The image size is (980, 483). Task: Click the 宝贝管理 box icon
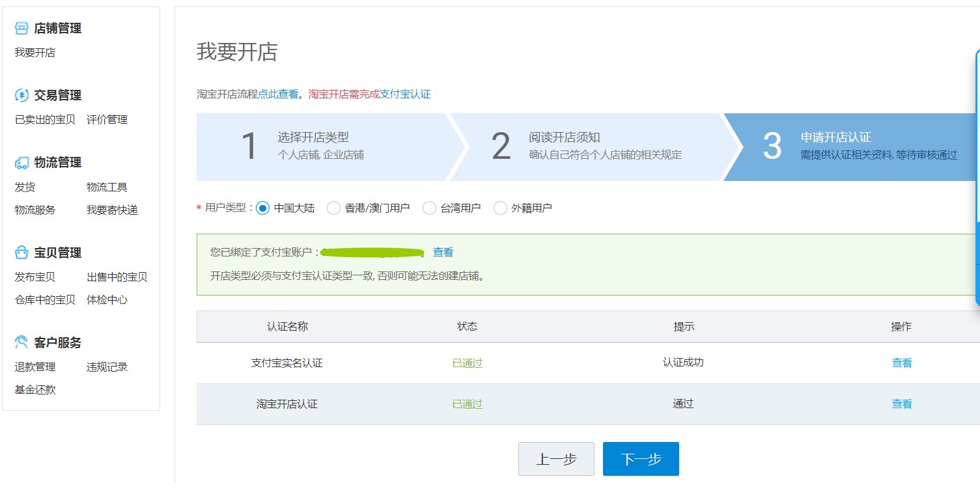point(21,252)
